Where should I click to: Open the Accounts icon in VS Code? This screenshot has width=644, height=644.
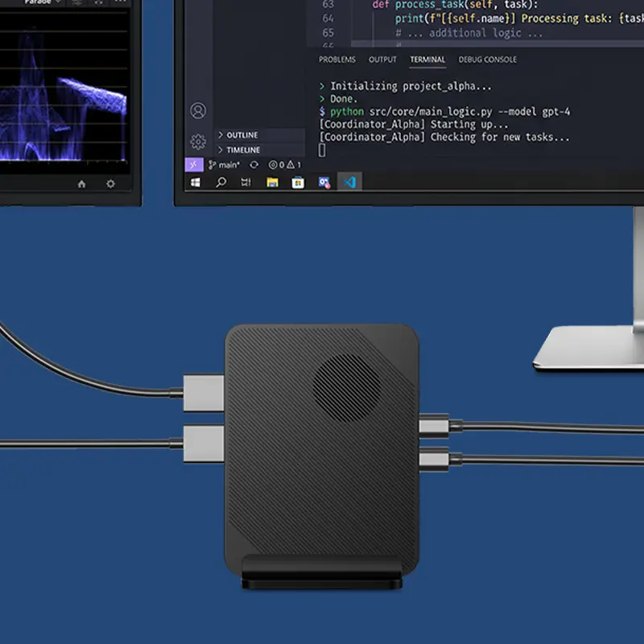(198, 110)
